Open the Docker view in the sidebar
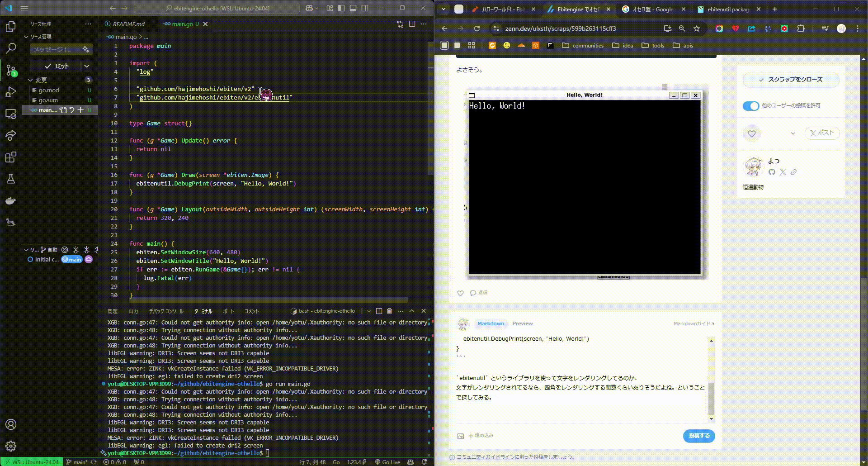868x466 pixels. pos(11,200)
